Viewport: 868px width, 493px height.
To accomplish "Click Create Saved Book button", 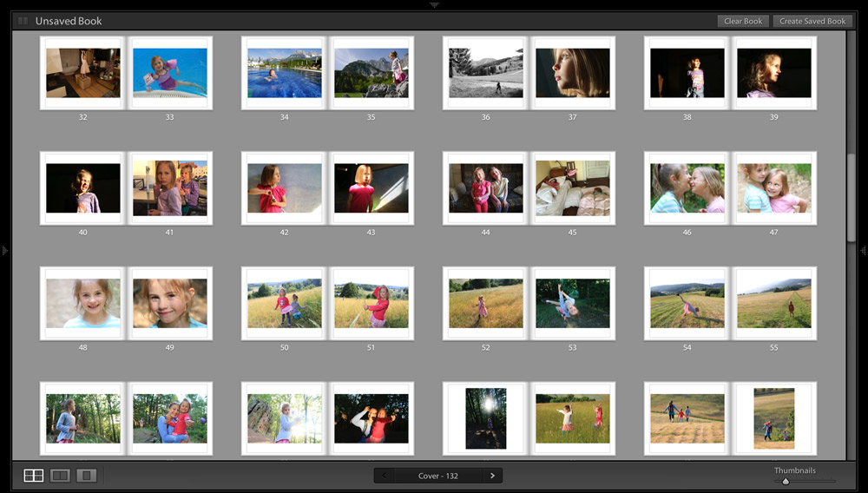I will click(812, 21).
